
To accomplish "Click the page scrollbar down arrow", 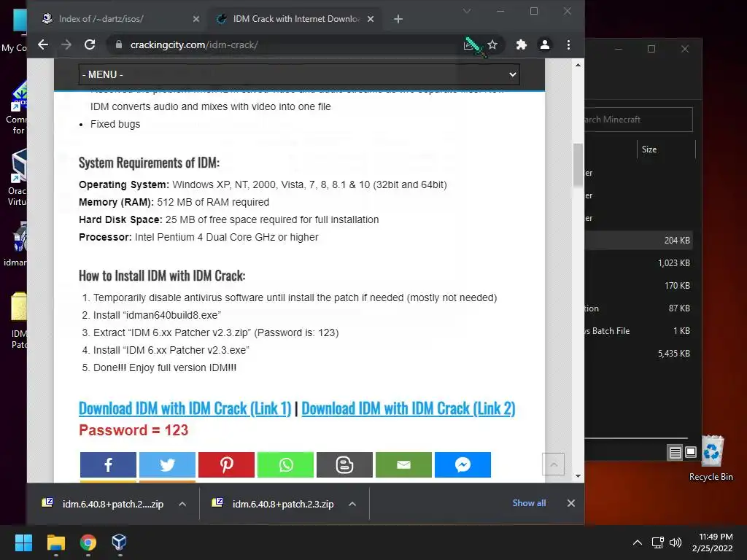I will pyautogui.click(x=578, y=475).
